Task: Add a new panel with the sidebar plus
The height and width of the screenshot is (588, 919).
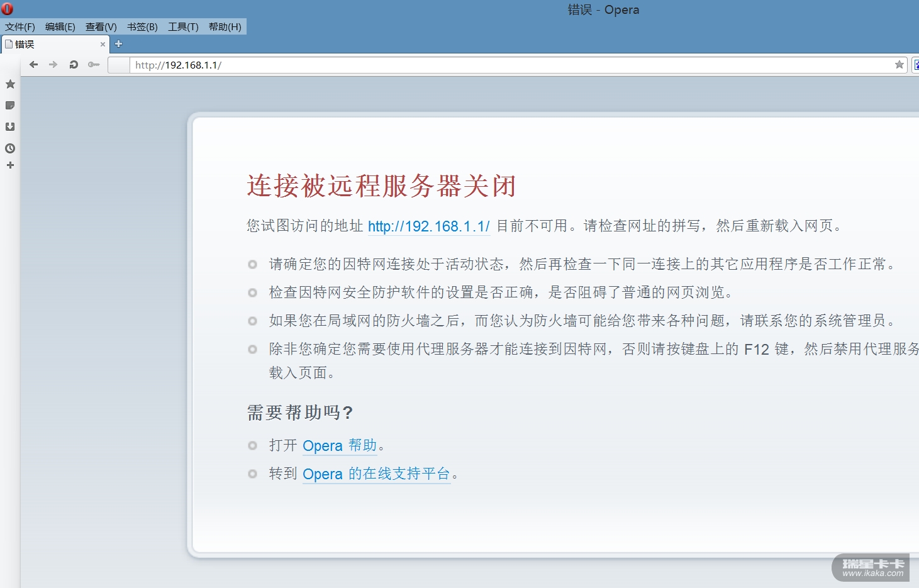Action: [10, 165]
